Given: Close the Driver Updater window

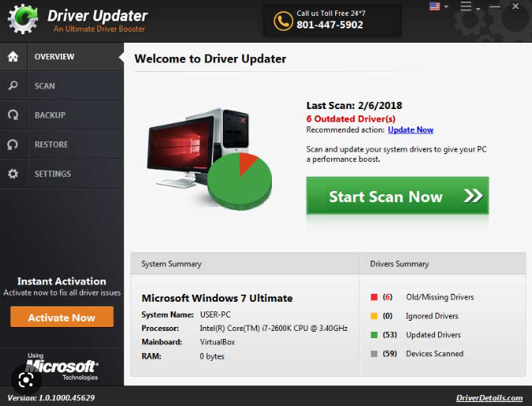Looking at the screenshot, I should (515, 6).
